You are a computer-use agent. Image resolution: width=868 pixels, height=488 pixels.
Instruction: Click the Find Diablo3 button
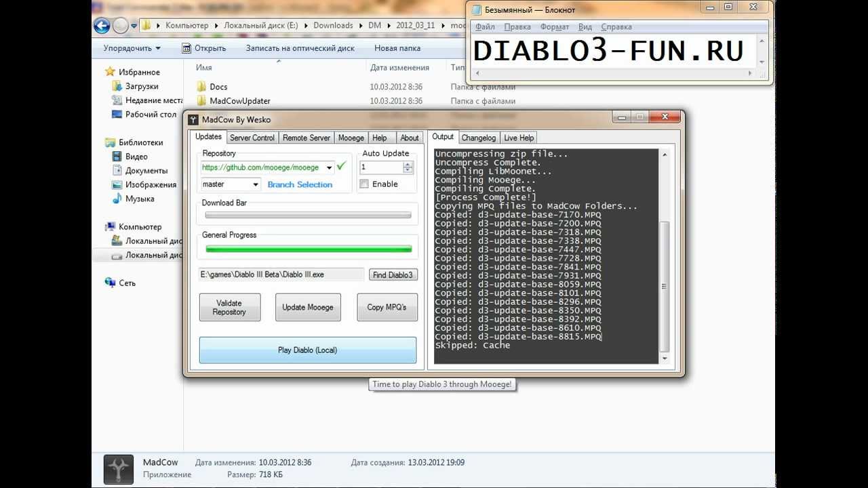tap(393, 274)
